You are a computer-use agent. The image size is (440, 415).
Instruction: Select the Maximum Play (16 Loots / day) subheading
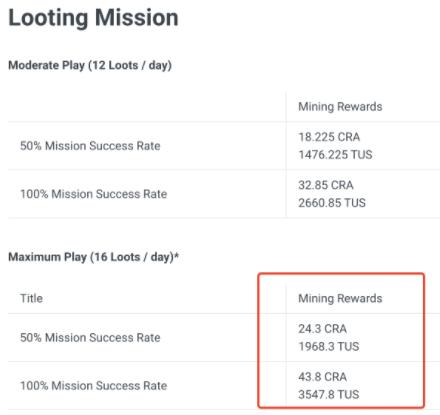click(91, 257)
